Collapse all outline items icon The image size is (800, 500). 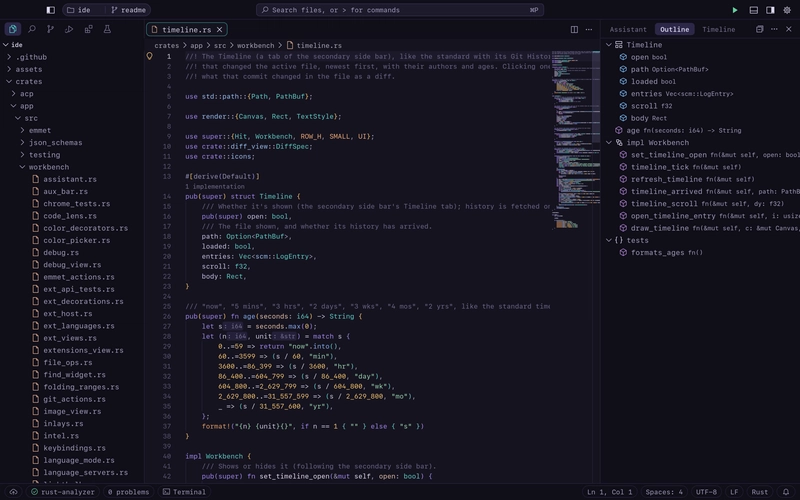pyautogui.click(x=759, y=29)
